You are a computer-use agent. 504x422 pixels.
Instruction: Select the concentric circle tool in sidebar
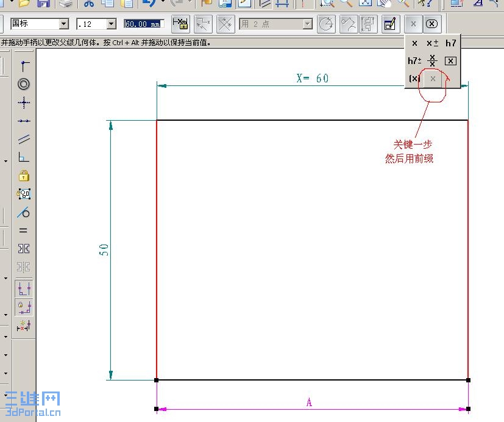point(23,84)
